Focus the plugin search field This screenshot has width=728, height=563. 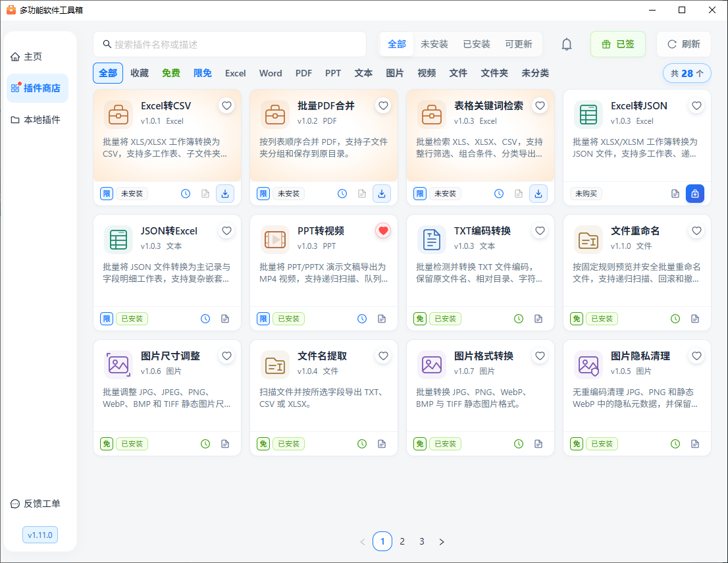230,44
